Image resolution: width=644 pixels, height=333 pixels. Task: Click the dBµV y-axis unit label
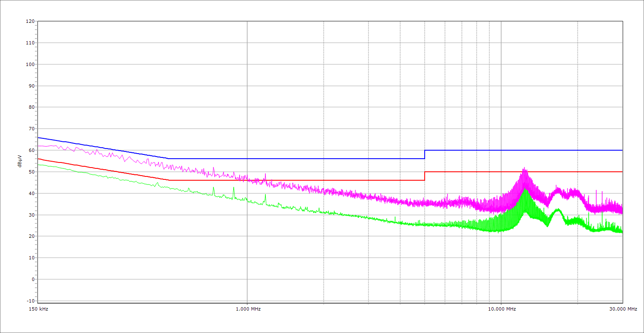click(20, 161)
